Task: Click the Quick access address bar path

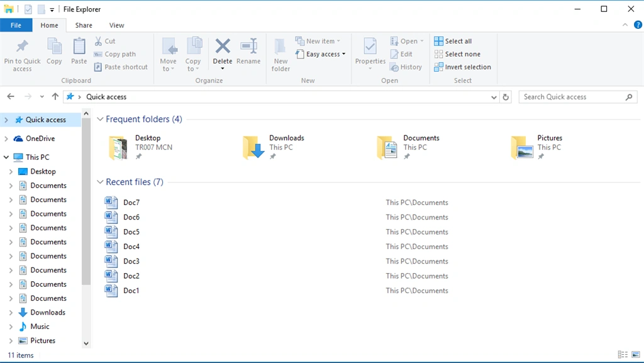Action: point(106,97)
